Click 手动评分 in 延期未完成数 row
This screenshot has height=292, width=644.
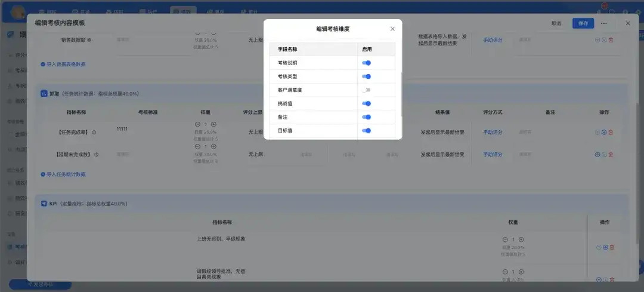[x=493, y=155]
